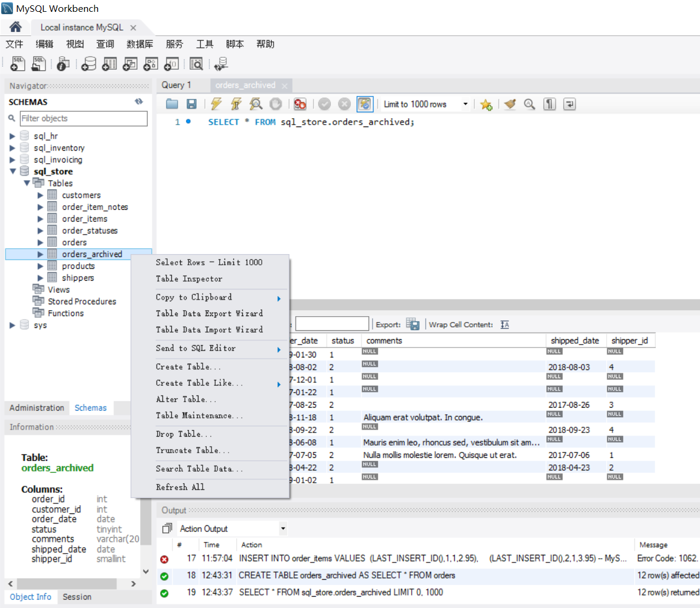Close the orders_archived query tab
The image size is (700, 608).
point(284,86)
